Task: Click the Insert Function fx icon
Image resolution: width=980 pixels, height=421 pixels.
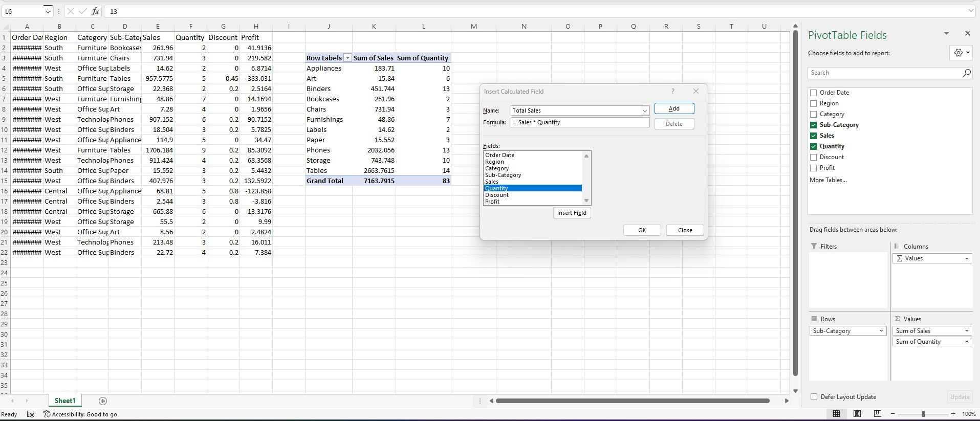Action: (x=96, y=11)
